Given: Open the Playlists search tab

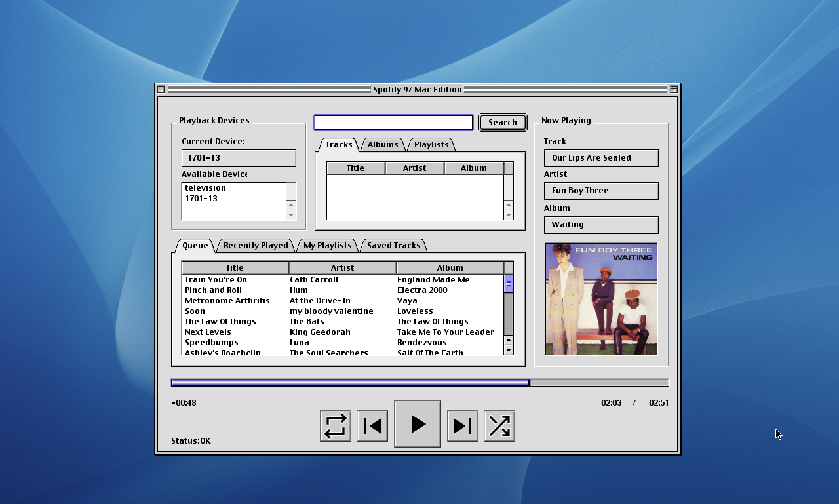Looking at the screenshot, I should coord(431,145).
